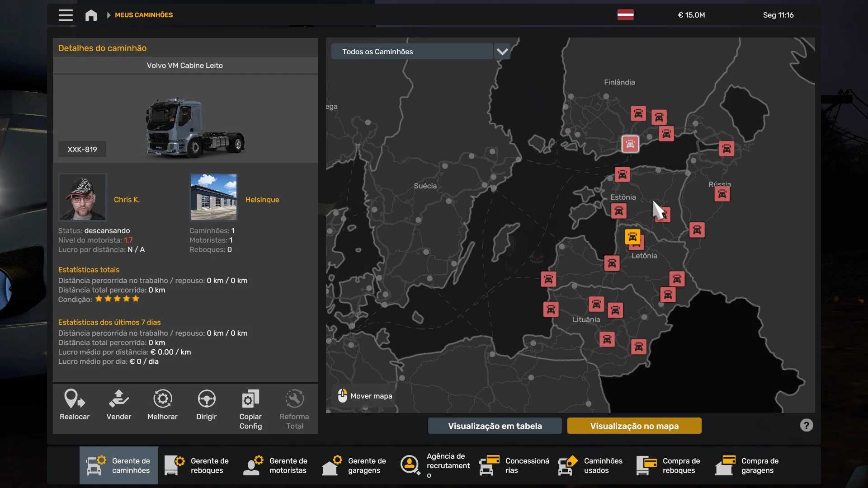Open Gerente de garagens tab

(355, 465)
